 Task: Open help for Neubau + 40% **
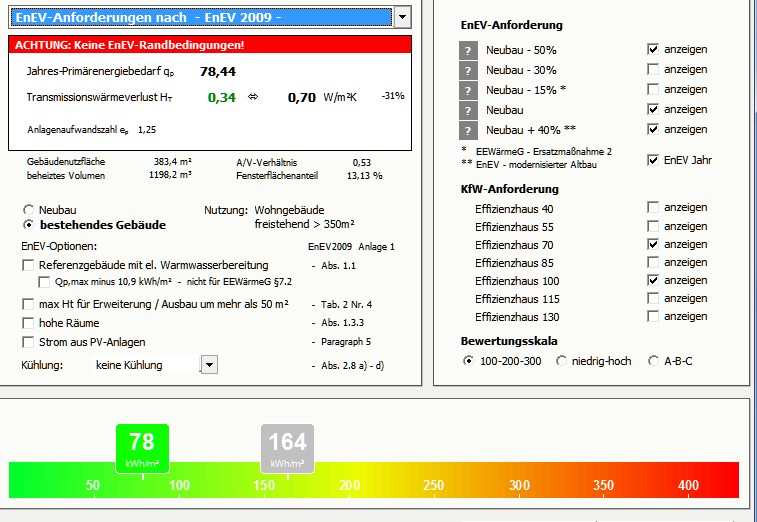(x=467, y=130)
